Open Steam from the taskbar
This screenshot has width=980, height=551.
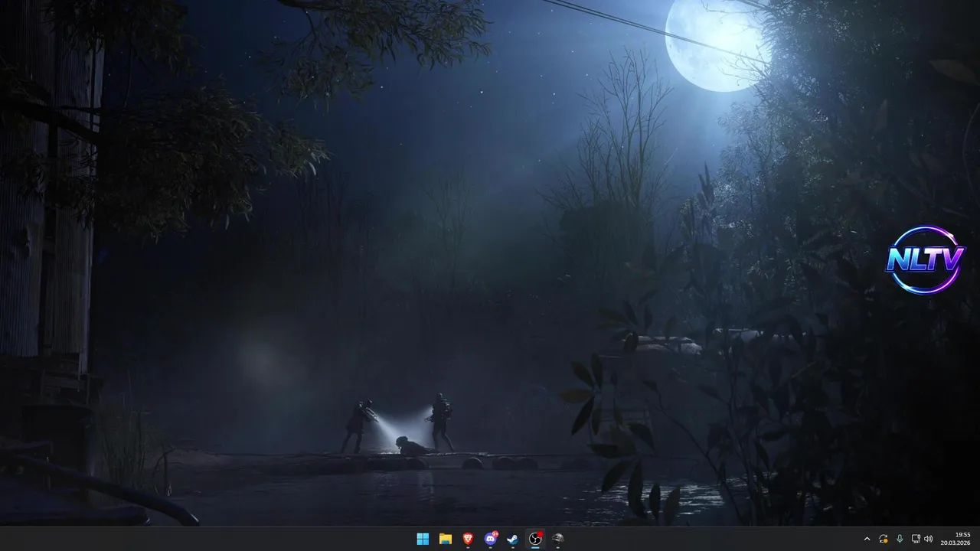(513, 539)
